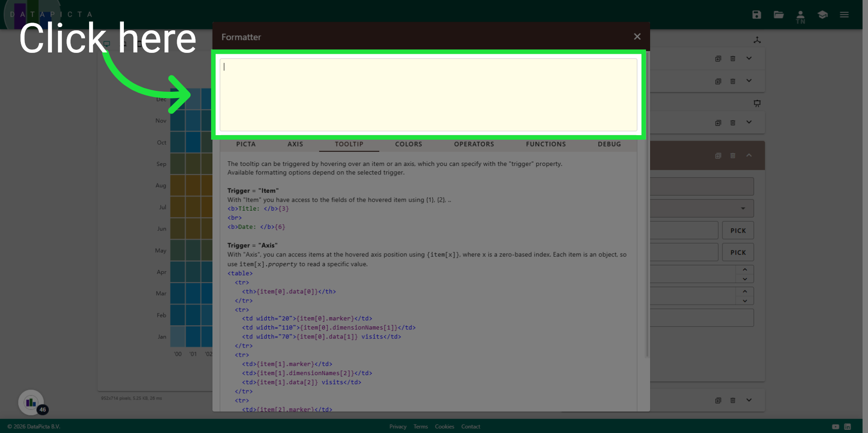Open the COLORS tab
This screenshot has height=433, width=868.
coord(409,144)
